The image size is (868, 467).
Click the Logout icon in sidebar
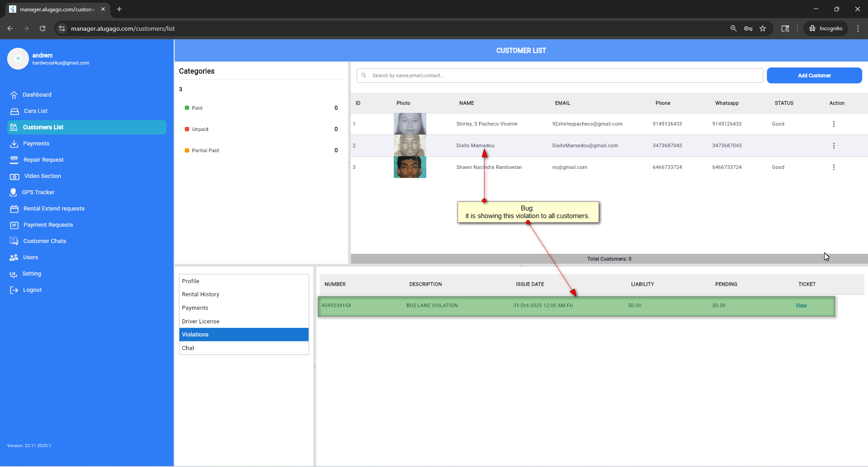pyautogui.click(x=14, y=290)
